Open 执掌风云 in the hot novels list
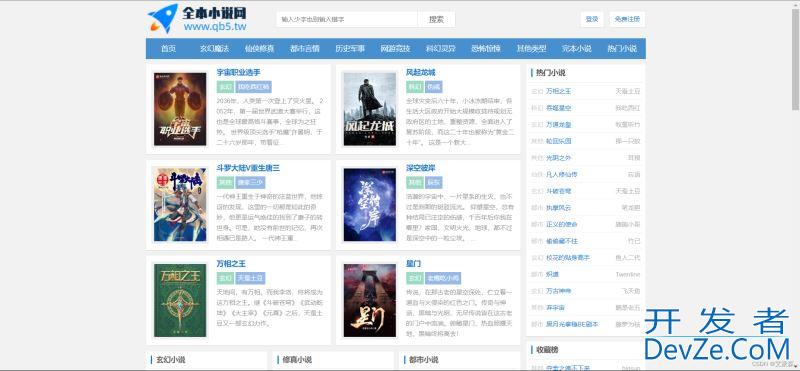Image resolution: width=800 pixels, height=371 pixels. [x=559, y=208]
